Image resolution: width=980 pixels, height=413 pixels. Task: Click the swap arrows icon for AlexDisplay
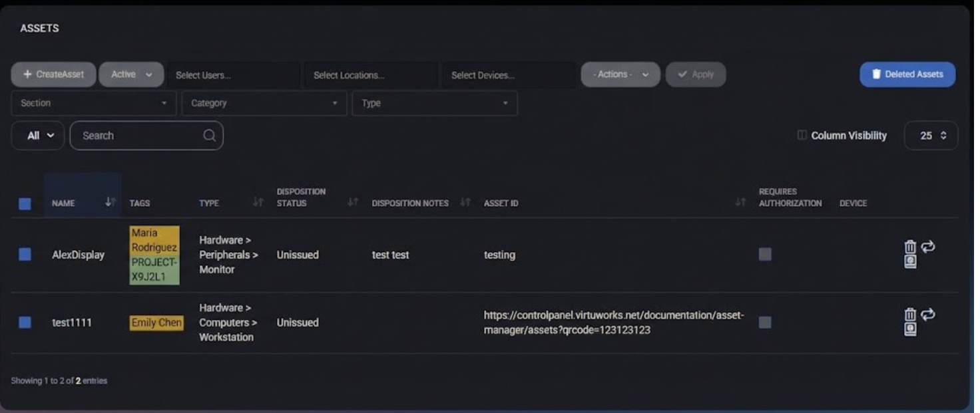927,247
